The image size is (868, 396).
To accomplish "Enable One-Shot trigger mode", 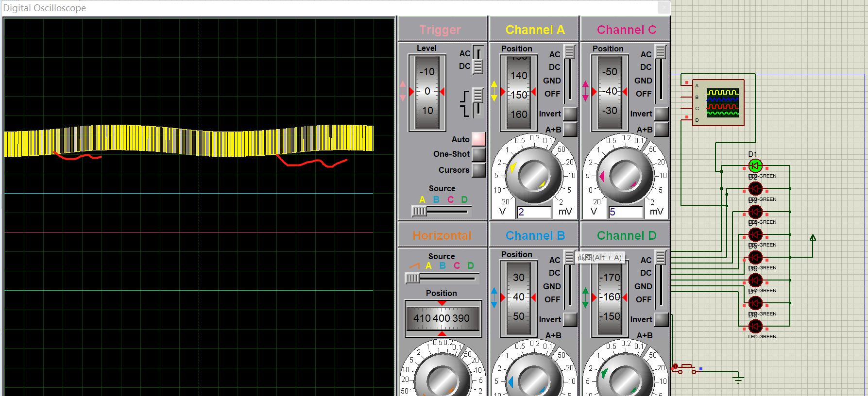I will click(x=478, y=154).
